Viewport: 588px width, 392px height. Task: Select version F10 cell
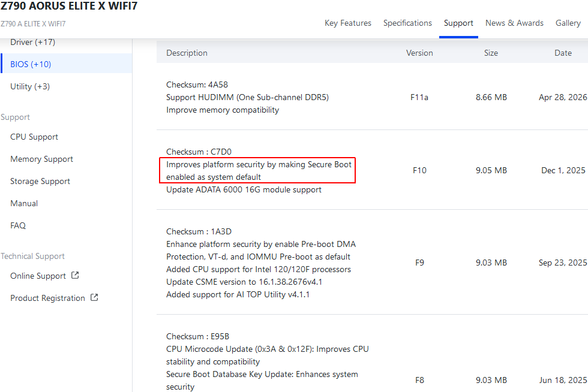tap(419, 170)
